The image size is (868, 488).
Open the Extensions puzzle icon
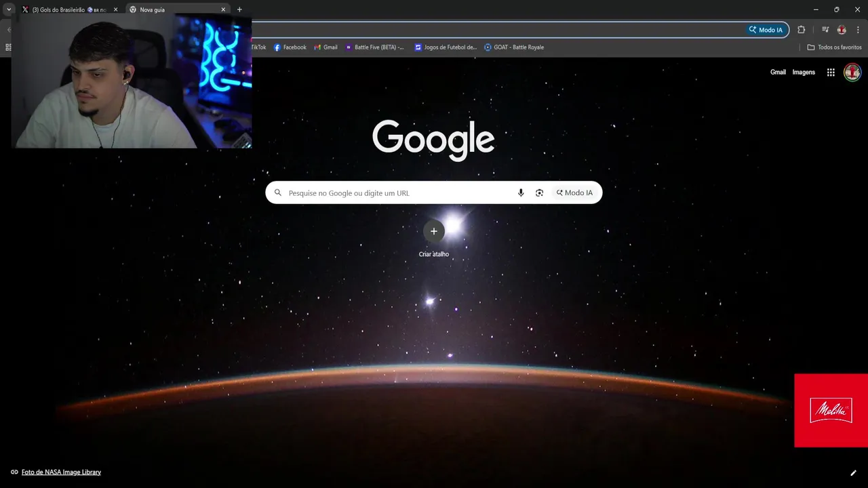pyautogui.click(x=802, y=30)
